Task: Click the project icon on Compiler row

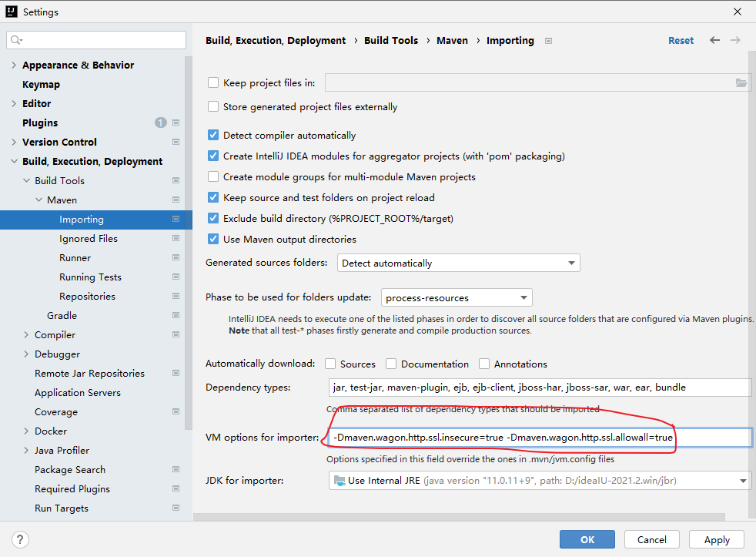Action: 176,334
